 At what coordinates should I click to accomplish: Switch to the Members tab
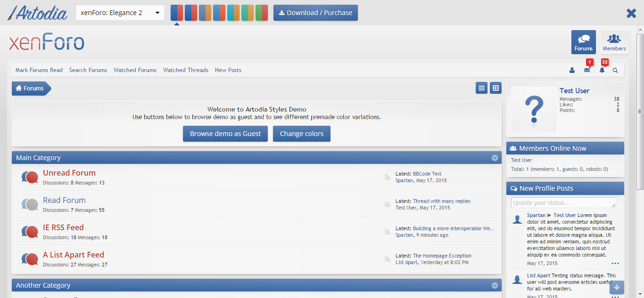(x=614, y=42)
